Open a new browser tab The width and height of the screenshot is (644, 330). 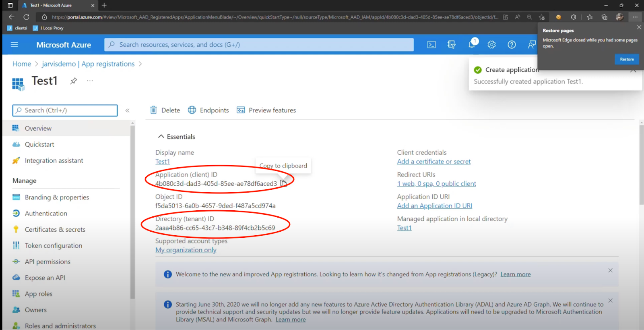coord(104,5)
